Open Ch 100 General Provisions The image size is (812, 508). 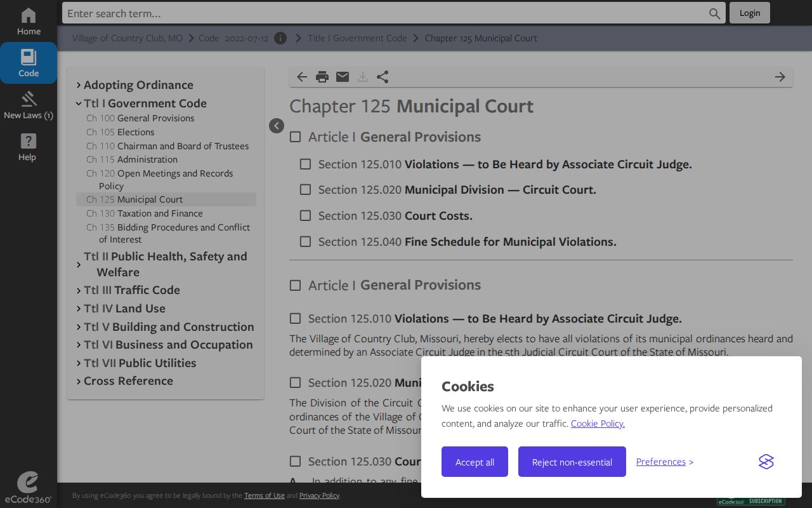140,118
